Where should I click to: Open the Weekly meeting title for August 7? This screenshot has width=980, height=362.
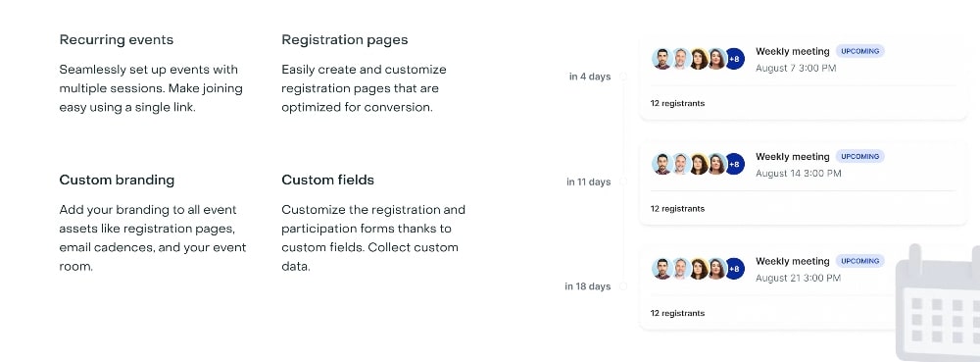pyautogui.click(x=793, y=51)
